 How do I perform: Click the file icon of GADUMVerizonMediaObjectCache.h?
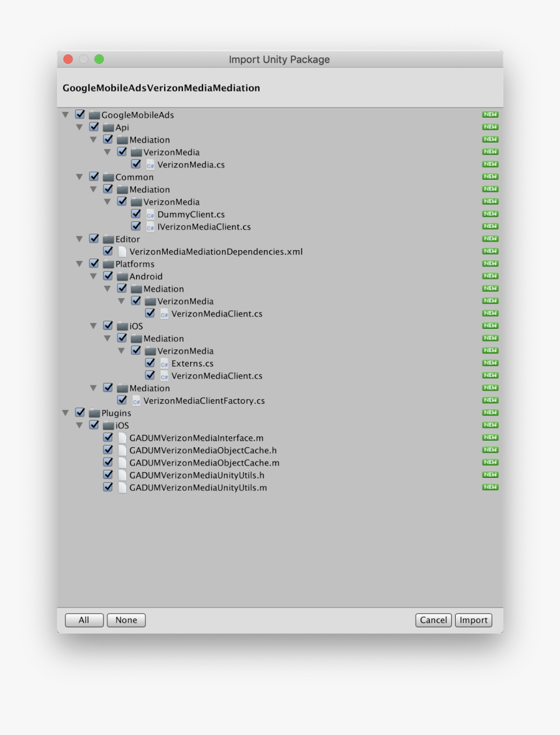point(122,451)
